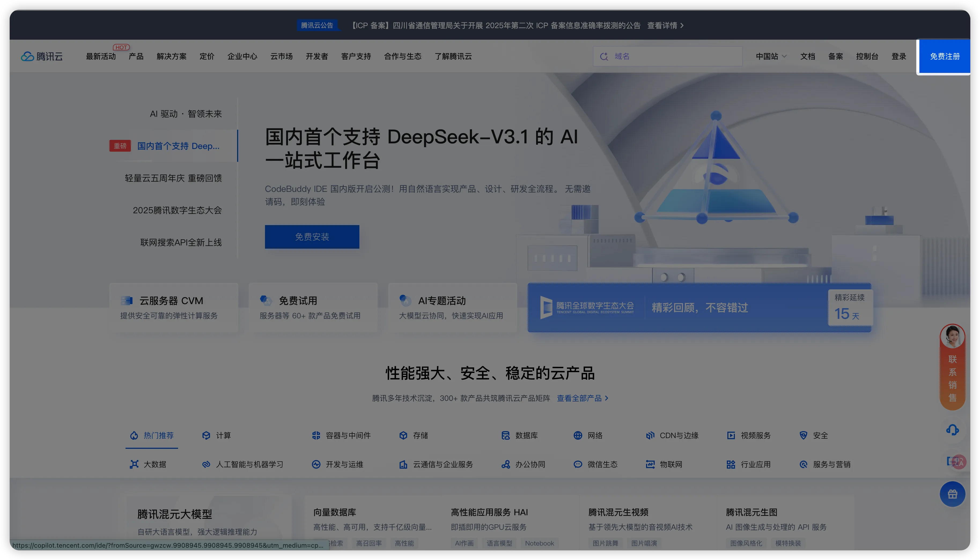Select 轻量云五周年庆 重磅回馈 carousel item
The width and height of the screenshot is (980, 560).
pos(173,178)
